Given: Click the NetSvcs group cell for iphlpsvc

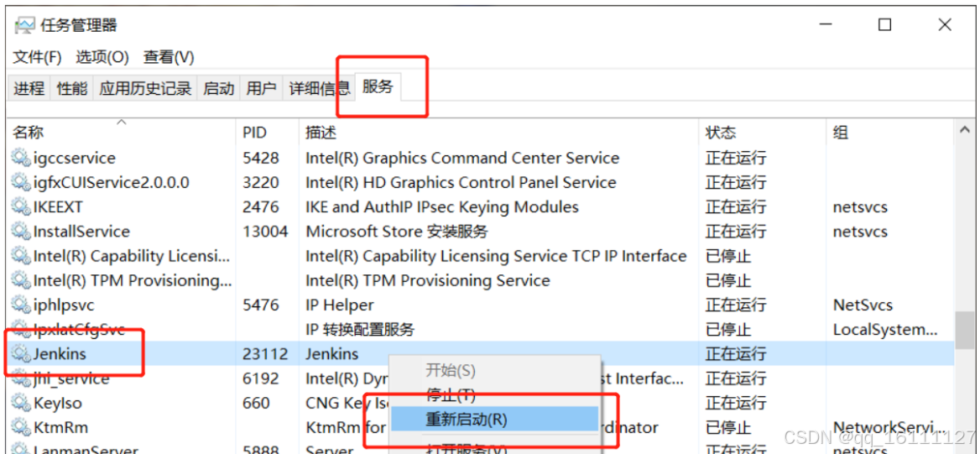Looking at the screenshot, I should (863, 305).
